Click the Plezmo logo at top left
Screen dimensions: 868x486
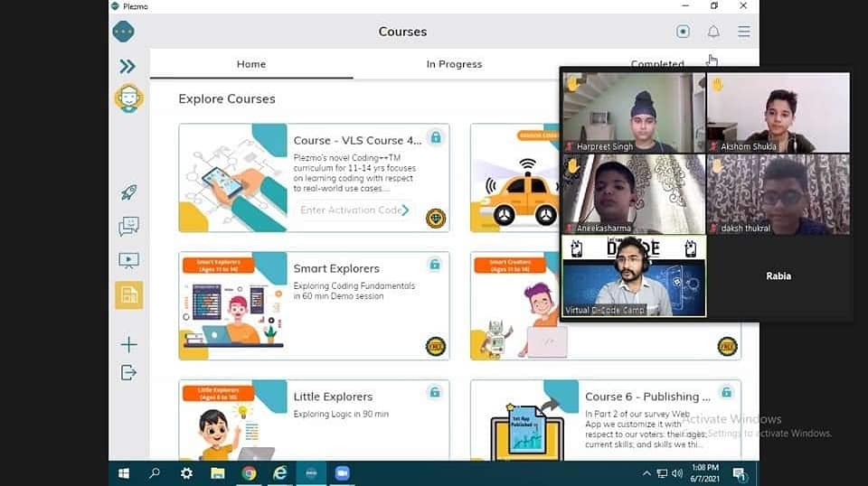point(123,32)
